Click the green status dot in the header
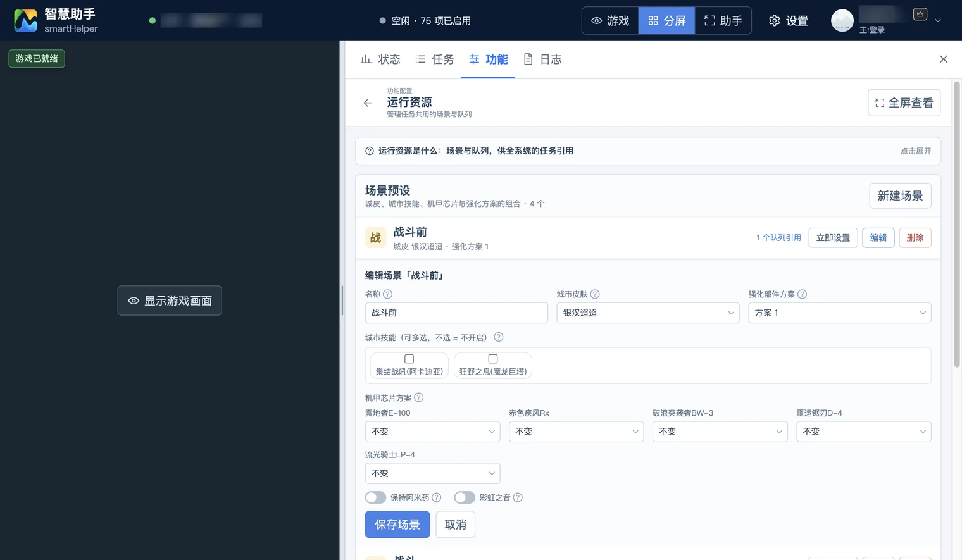 pos(153,20)
